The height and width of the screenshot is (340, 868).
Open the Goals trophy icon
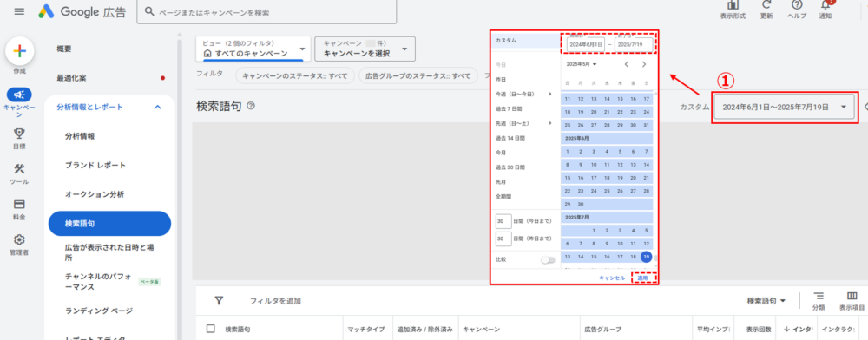[x=19, y=134]
